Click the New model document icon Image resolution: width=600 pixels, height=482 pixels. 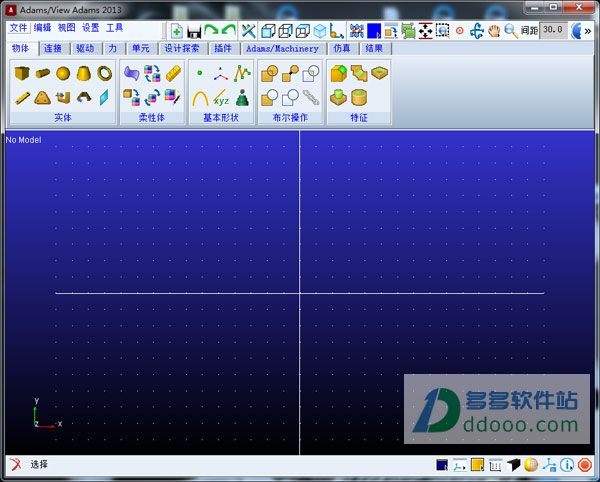click(176, 31)
